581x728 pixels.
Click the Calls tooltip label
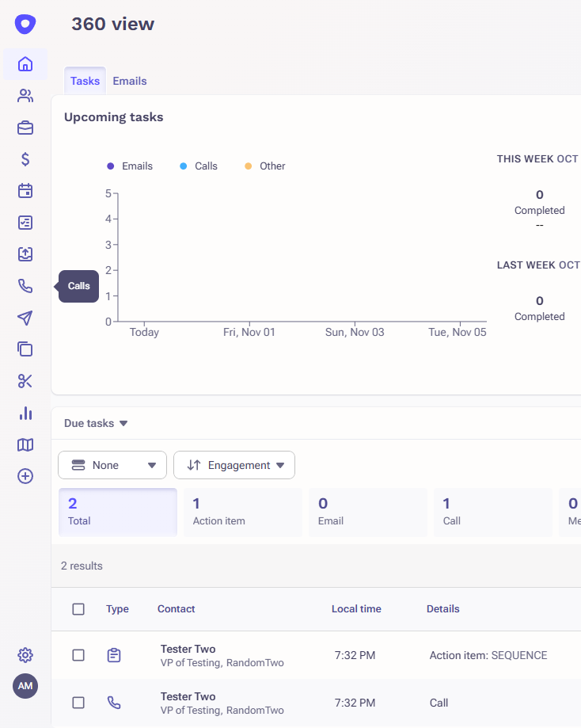79,286
